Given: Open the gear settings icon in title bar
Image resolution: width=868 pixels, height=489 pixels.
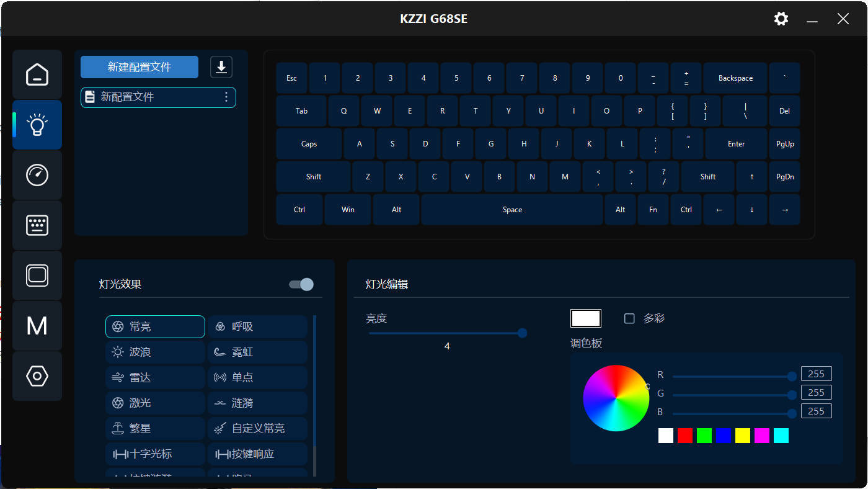Looking at the screenshot, I should click(781, 19).
